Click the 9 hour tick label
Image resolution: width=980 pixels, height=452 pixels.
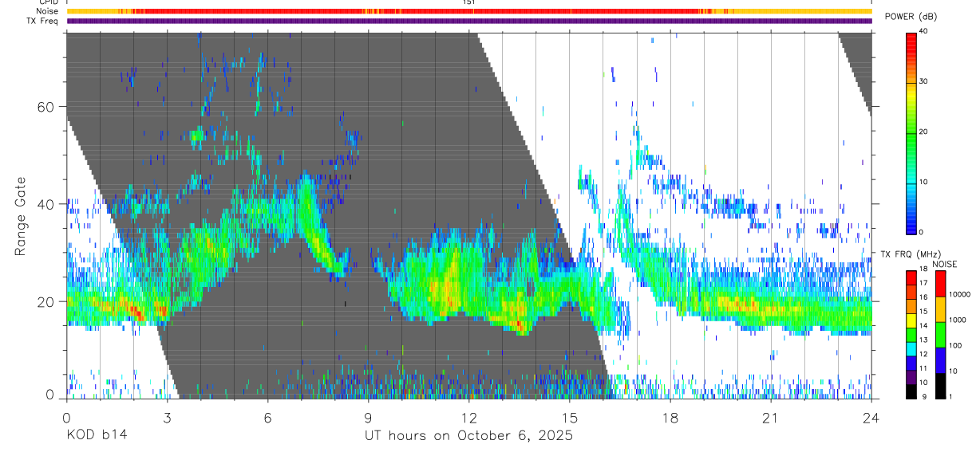(369, 418)
